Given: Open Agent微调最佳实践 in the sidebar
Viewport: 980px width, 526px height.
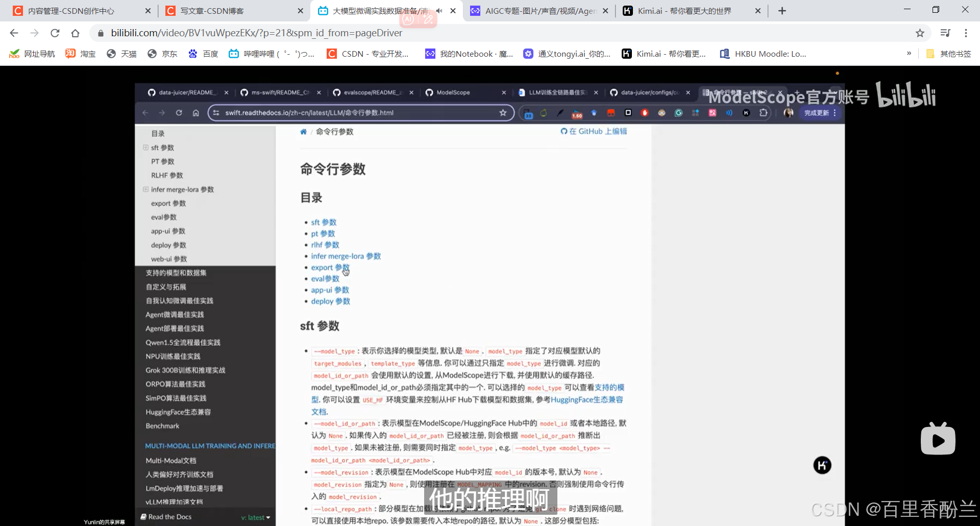Looking at the screenshot, I should click(175, 315).
